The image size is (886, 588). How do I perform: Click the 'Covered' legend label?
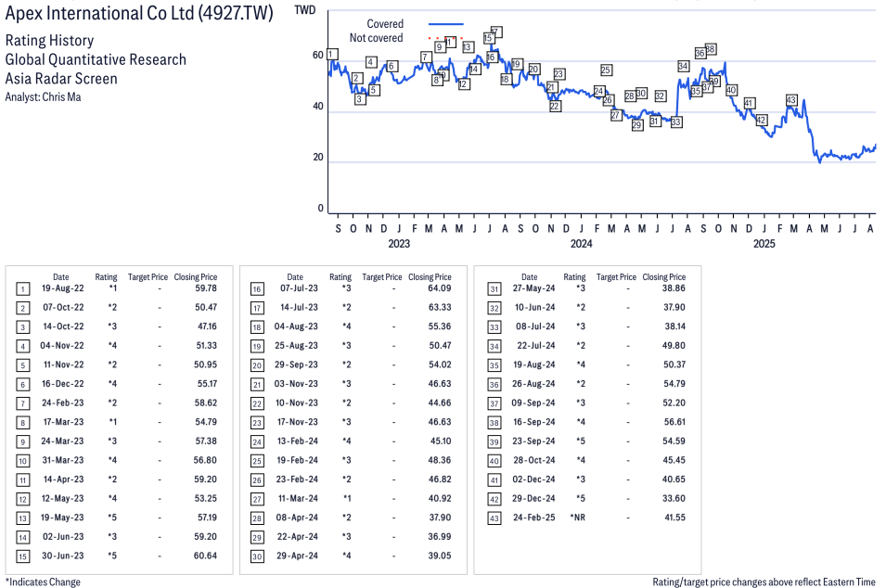pyautogui.click(x=385, y=24)
